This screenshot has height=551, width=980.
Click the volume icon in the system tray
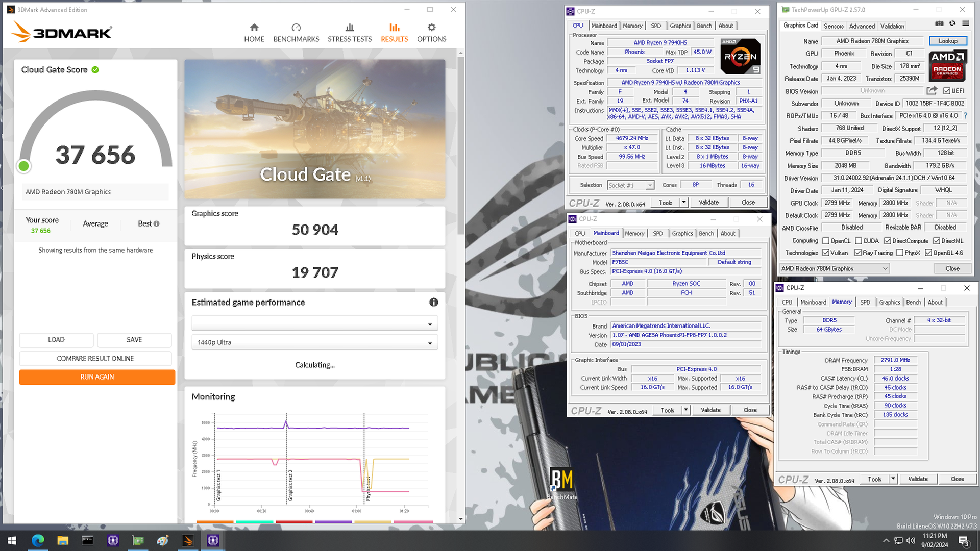911,541
